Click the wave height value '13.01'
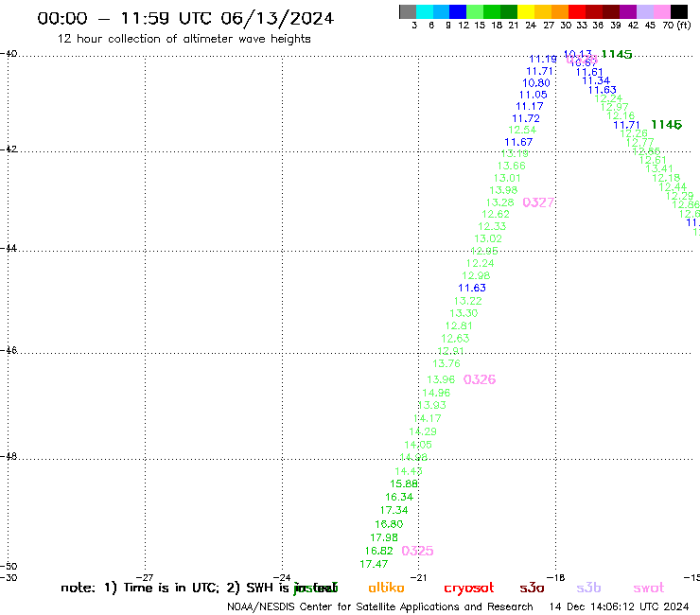This screenshot has width=700, height=615. point(507,178)
